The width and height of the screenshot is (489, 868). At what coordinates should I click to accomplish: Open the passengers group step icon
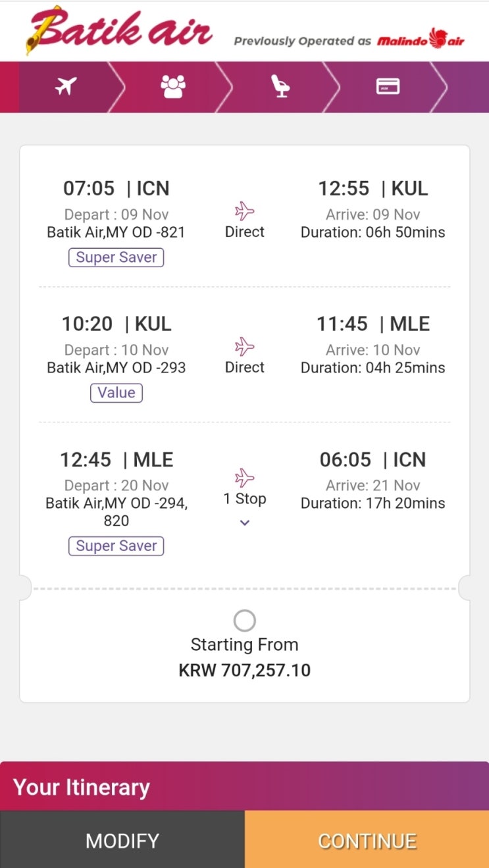(x=173, y=86)
